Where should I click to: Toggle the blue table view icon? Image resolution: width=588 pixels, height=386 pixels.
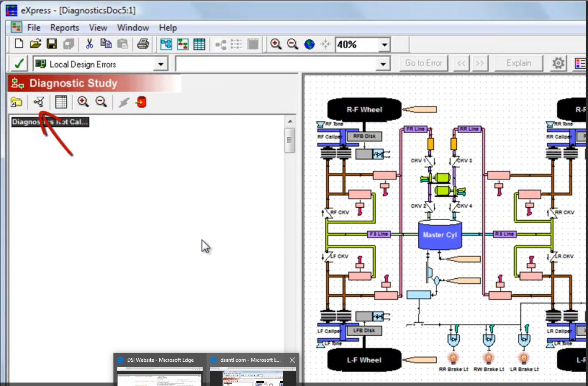click(x=199, y=44)
